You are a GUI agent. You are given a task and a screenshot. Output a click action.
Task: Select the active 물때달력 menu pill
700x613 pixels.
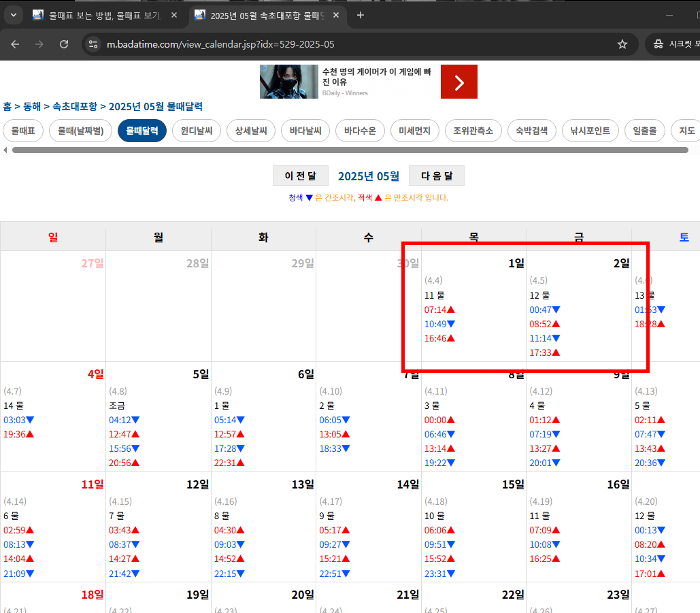click(142, 131)
